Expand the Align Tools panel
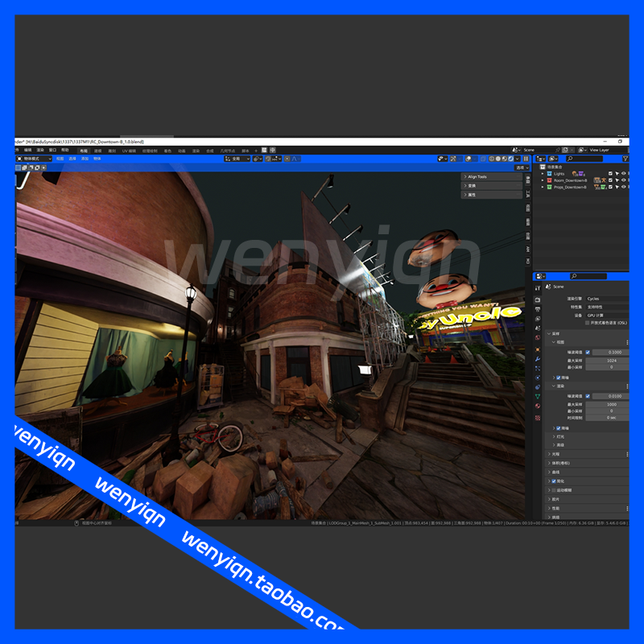This screenshot has width=644, height=644. tap(491, 176)
